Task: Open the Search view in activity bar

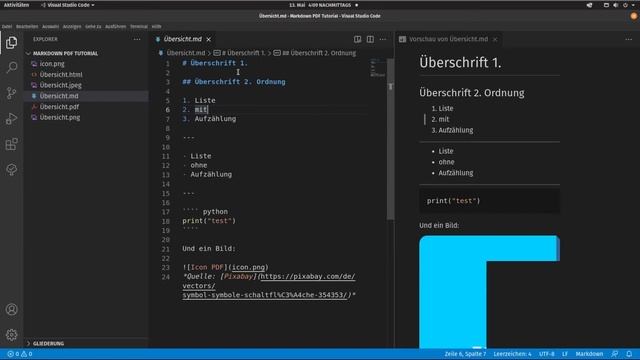Action: point(11,67)
